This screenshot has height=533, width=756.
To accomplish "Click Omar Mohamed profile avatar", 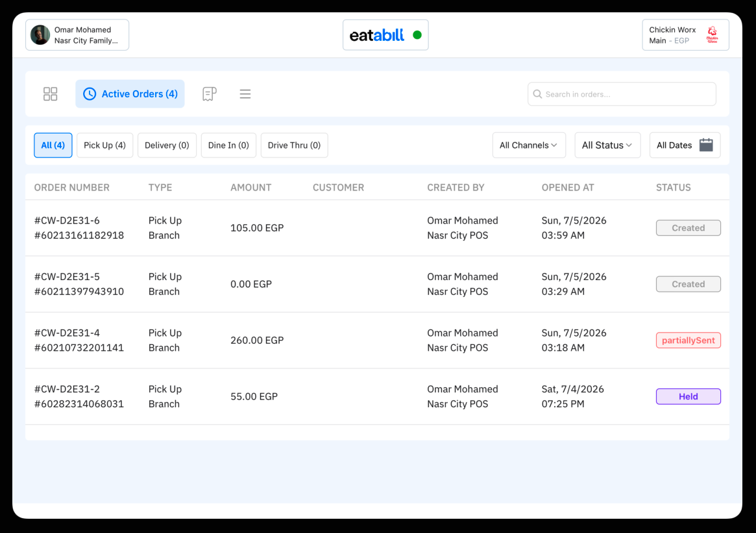I will [x=40, y=35].
